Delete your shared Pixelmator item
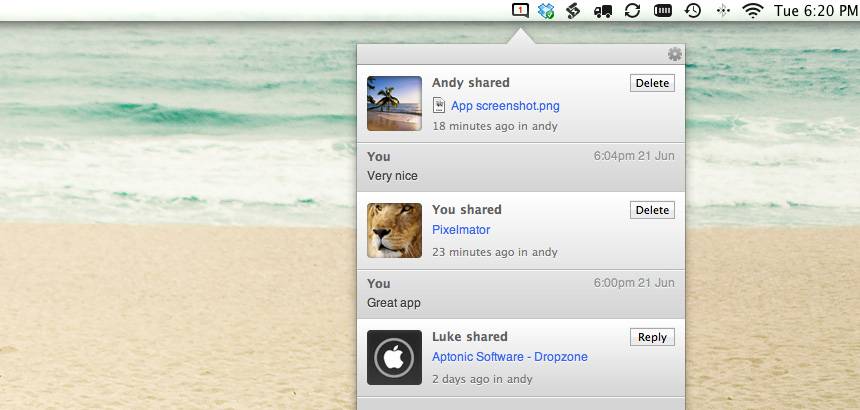 [x=652, y=210]
